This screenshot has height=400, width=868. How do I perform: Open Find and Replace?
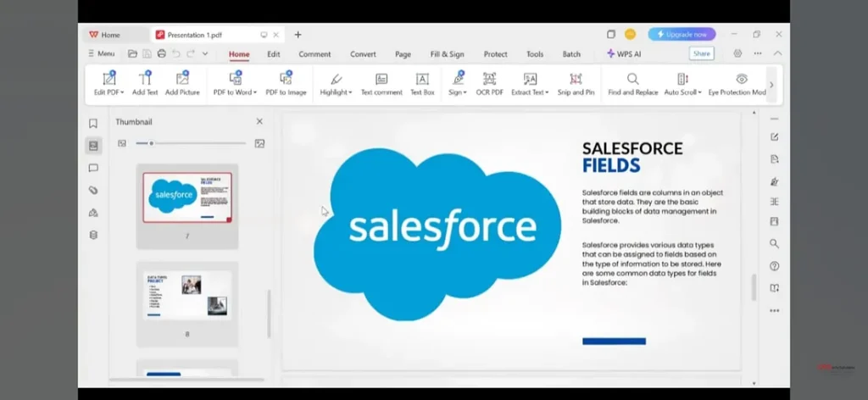632,83
